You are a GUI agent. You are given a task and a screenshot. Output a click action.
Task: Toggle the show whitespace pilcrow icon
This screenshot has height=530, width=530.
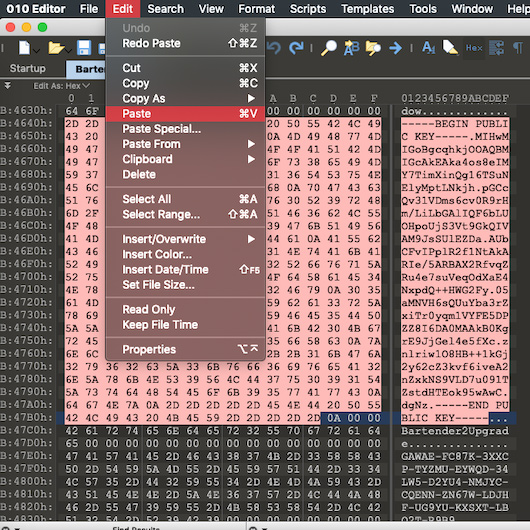(x=517, y=48)
